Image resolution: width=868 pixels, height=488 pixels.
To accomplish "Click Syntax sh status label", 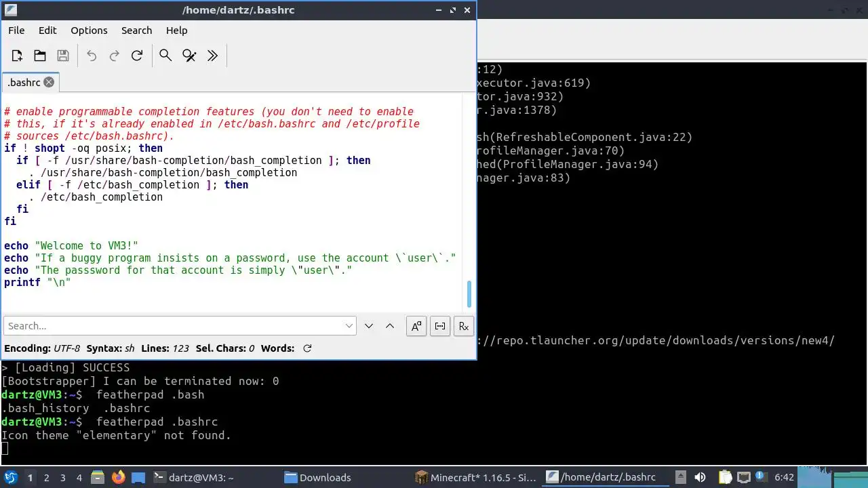I will point(111,348).
